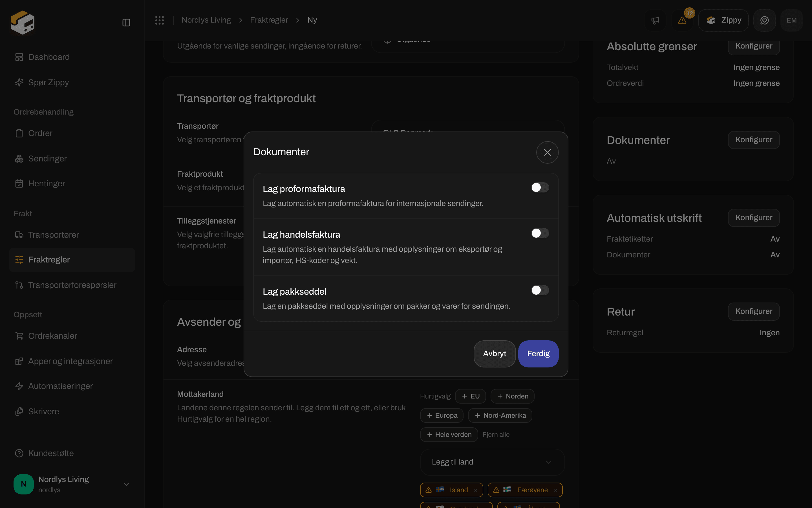This screenshot has height=508, width=812.
Task: Close the Dokumenter dialog with X
Action: 547,152
